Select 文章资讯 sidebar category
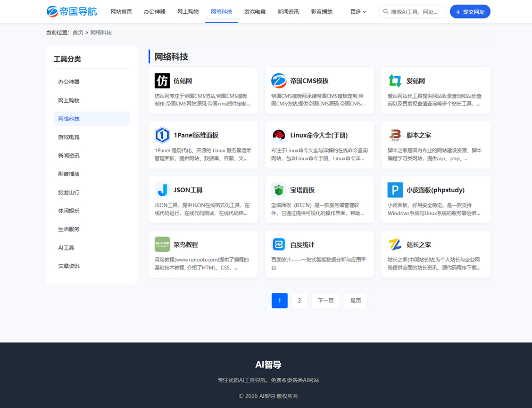 (92, 266)
